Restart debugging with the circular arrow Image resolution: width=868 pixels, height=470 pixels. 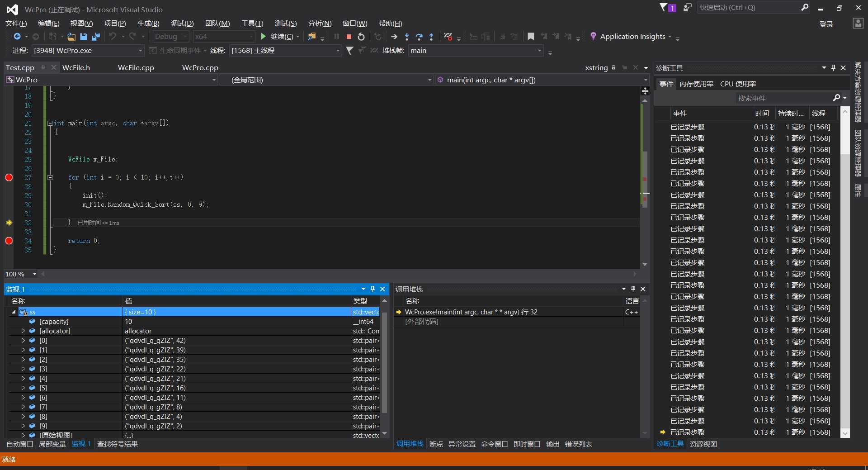[x=361, y=37]
